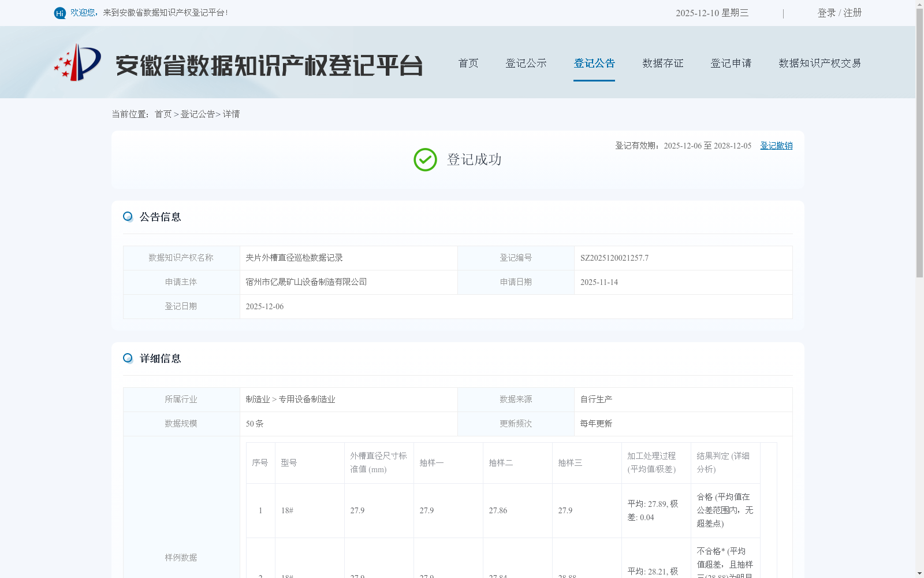Click the platform logo emblem
924x578 pixels.
(x=77, y=62)
